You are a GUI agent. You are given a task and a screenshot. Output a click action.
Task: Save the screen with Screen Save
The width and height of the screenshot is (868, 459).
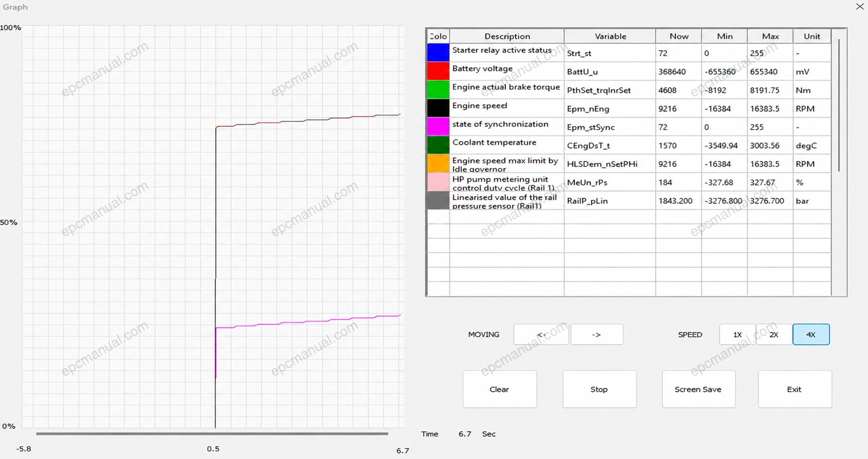pyautogui.click(x=698, y=389)
